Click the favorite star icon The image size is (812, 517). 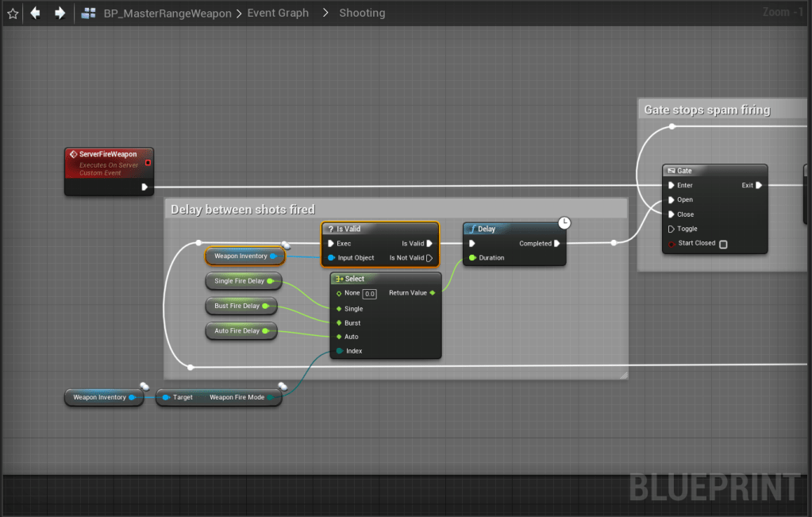(13, 14)
